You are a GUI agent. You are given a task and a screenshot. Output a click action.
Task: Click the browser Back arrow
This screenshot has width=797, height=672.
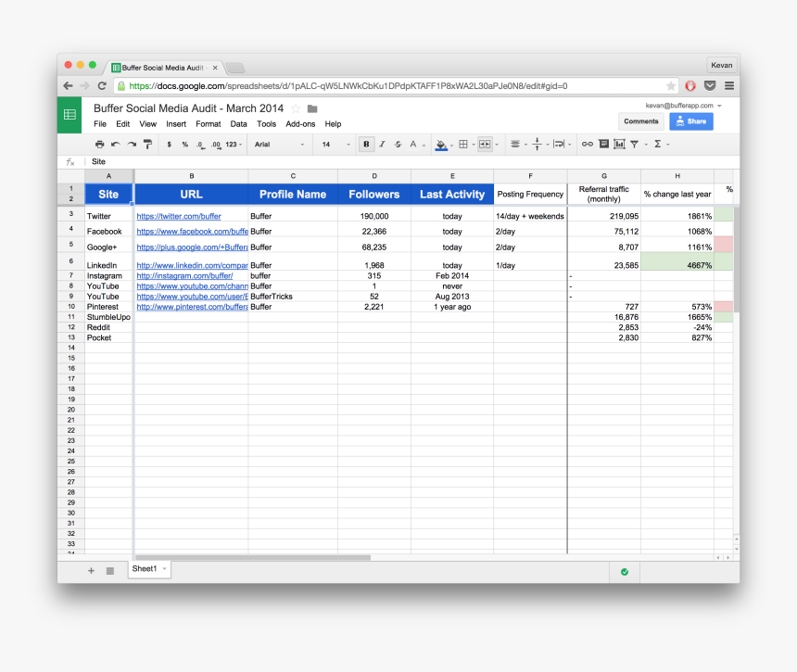(x=68, y=86)
